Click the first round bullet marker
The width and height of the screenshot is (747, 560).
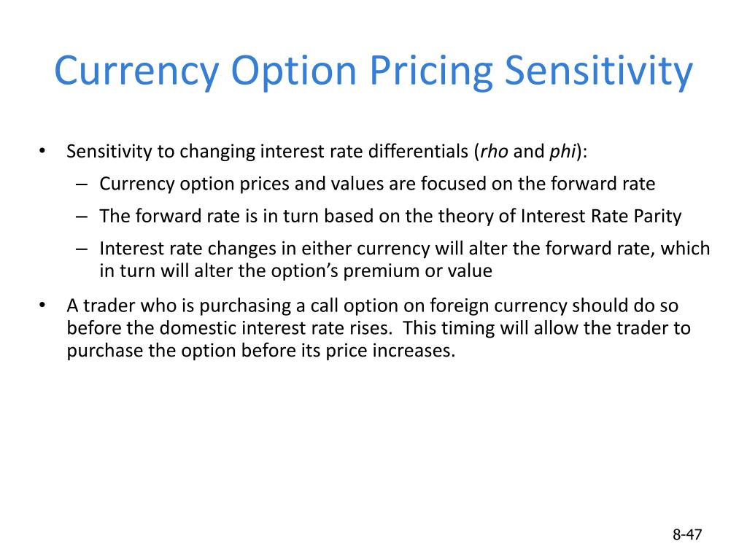click(42, 152)
